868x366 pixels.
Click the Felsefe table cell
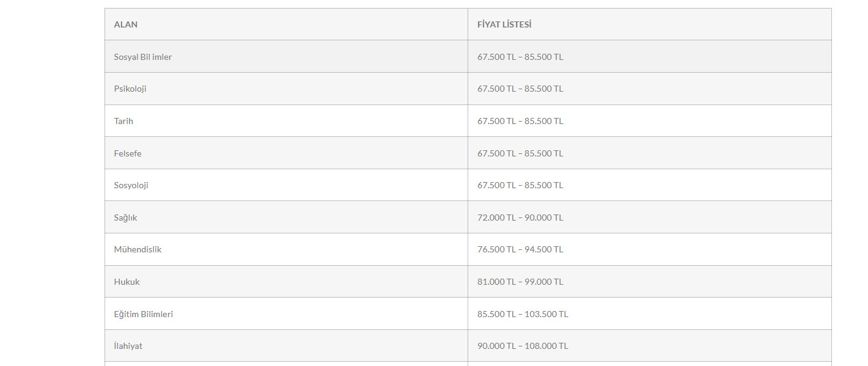tap(286, 153)
